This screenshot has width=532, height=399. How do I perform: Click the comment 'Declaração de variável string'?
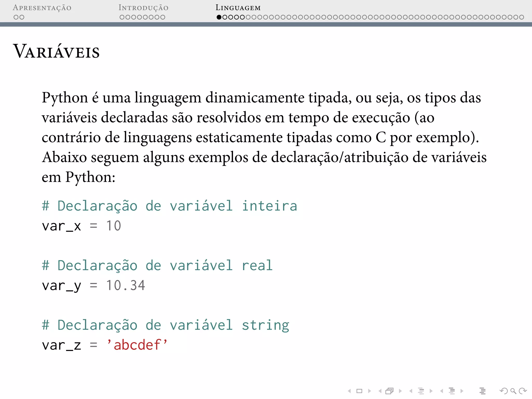(x=165, y=325)
